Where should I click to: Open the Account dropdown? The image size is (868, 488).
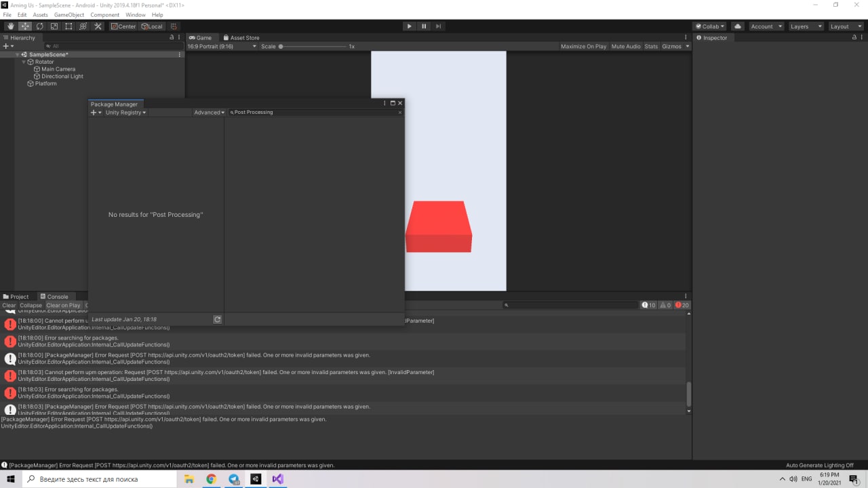tap(766, 26)
